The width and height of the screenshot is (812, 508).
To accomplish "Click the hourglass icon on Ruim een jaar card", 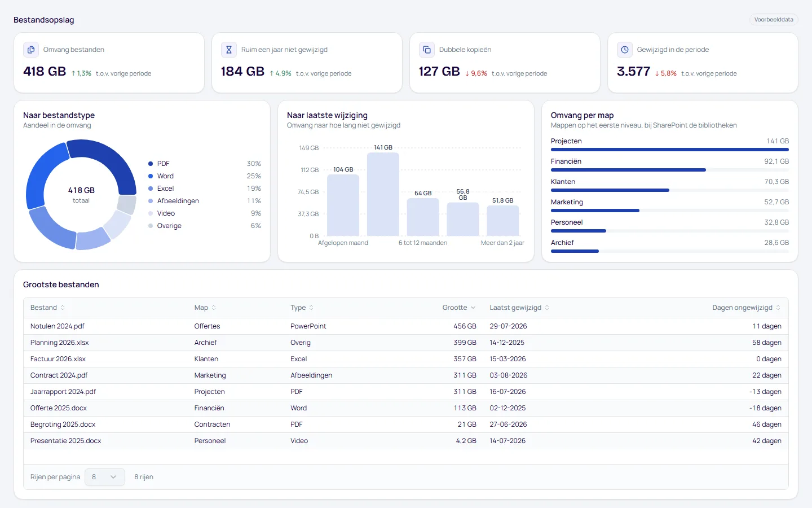I will (229, 50).
